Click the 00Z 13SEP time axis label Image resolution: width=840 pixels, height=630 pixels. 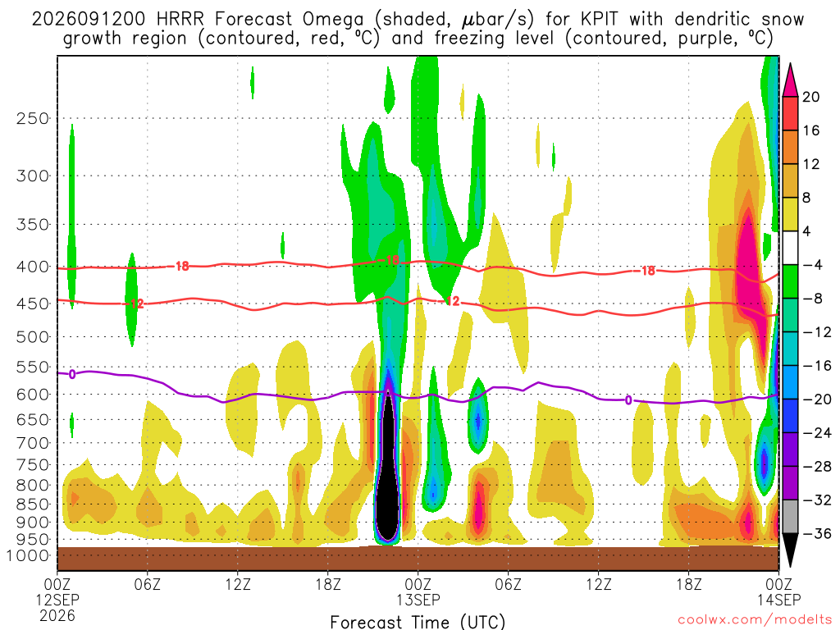pyautogui.click(x=418, y=591)
